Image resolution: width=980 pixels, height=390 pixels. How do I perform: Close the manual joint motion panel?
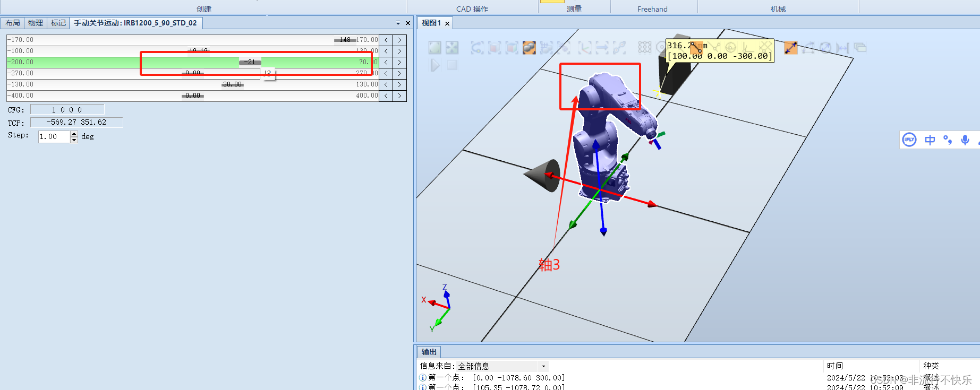coord(408,23)
